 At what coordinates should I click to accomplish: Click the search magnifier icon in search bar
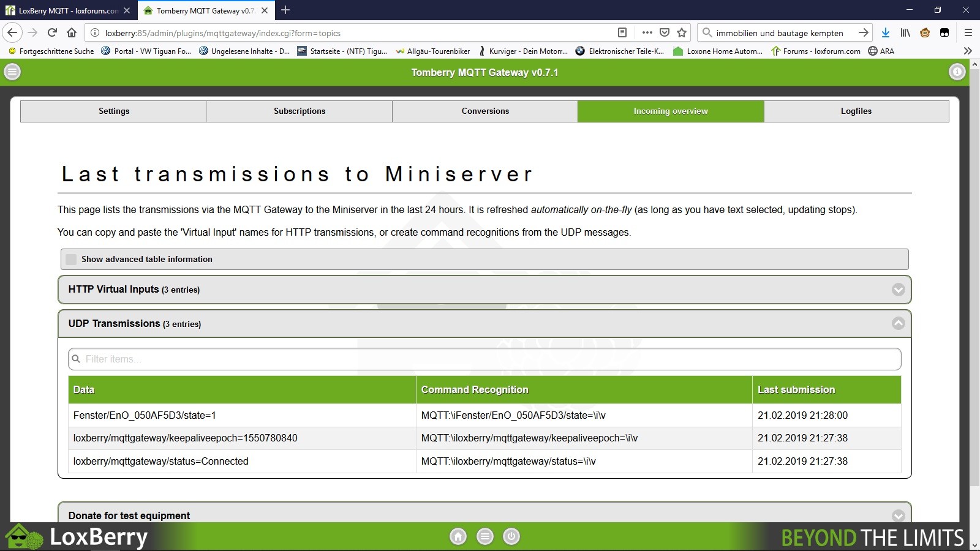707,33
